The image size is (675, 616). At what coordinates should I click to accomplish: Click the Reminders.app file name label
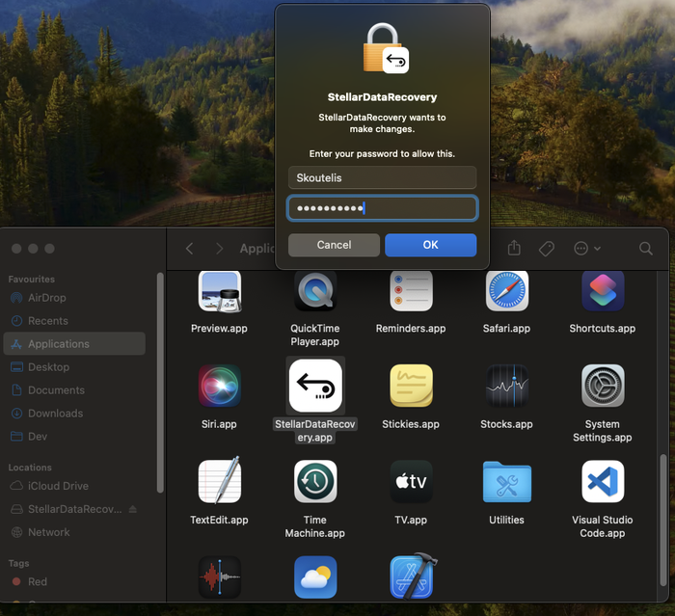click(x=411, y=329)
